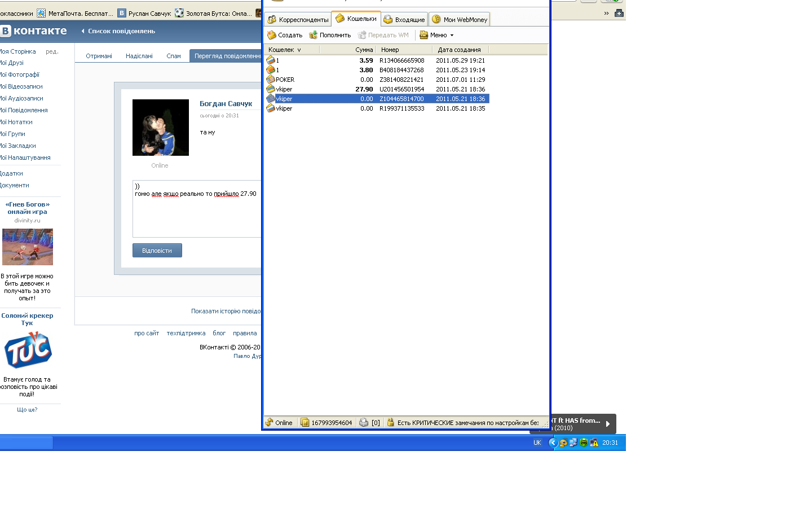Click the WMID 167993954604 in status bar
Viewport: 812px width, 508px height.
(x=326, y=423)
